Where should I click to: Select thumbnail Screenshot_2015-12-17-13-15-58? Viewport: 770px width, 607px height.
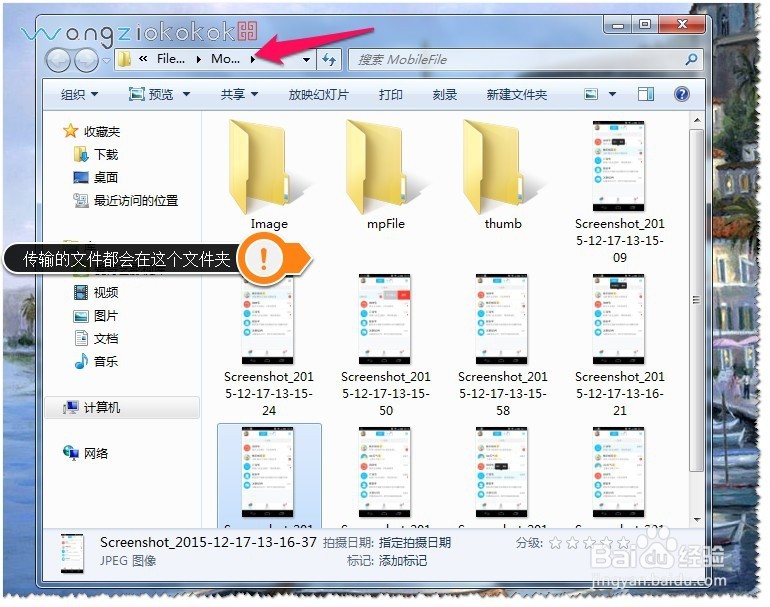(x=501, y=319)
